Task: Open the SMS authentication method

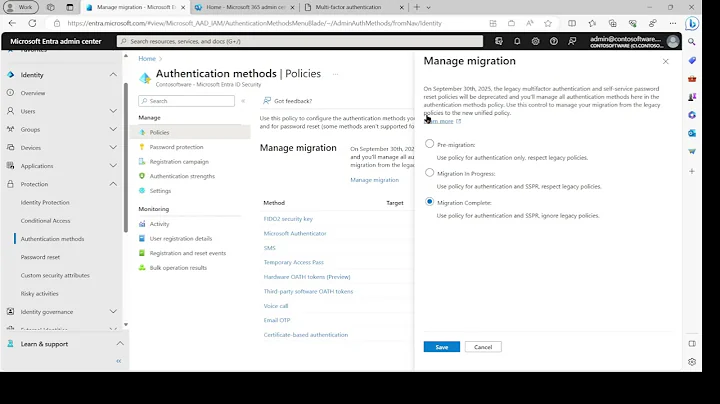Action: (270, 248)
